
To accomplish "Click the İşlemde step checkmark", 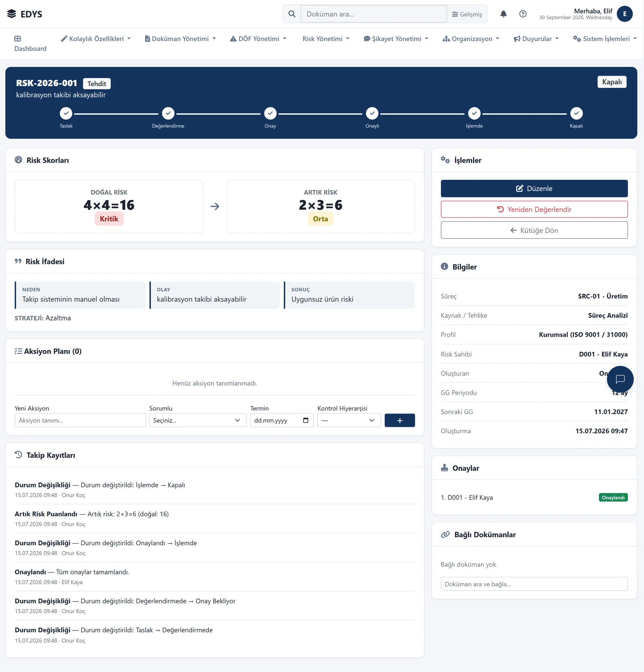I will point(474,113).
